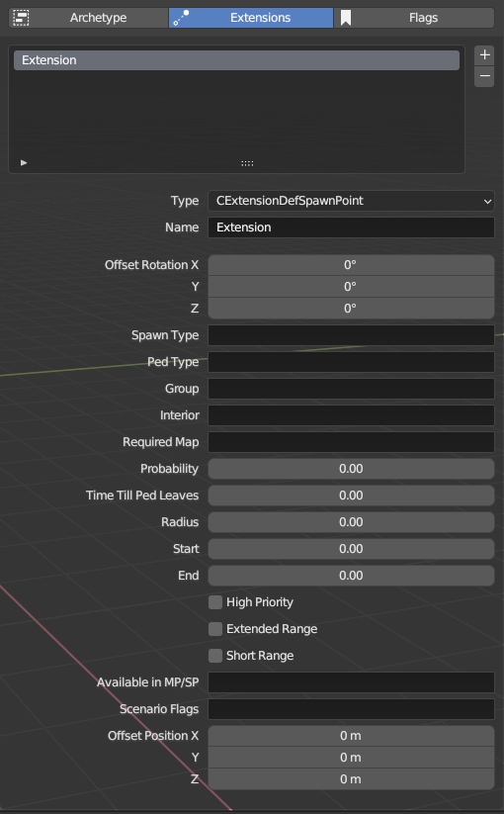Screen dimensions: 504x814
Task: Expand the extension list filter triangle
Action: click(24, 162)
